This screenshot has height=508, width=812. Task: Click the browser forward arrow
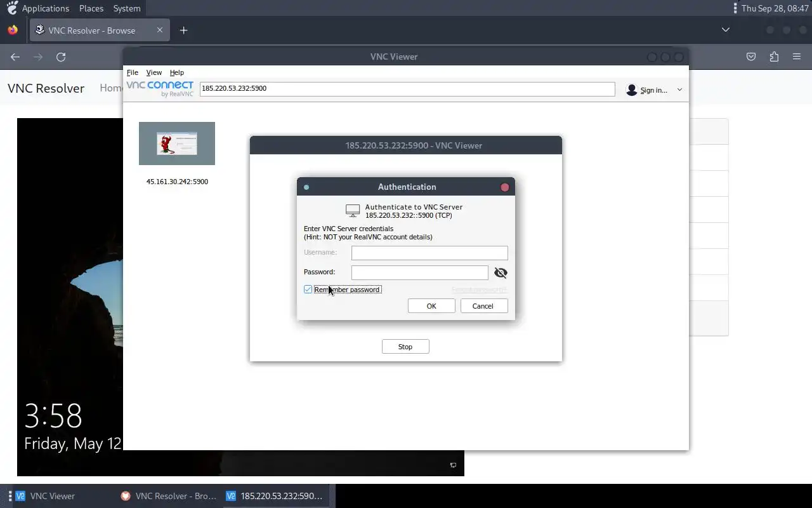pyautogui.click(x=38, y=57)
